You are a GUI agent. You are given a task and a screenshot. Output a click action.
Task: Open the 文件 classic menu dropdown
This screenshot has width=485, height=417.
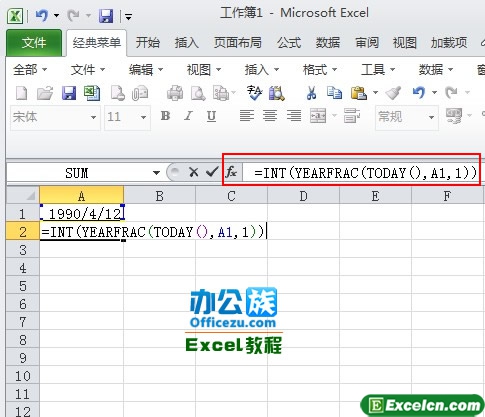pos(88,70)
